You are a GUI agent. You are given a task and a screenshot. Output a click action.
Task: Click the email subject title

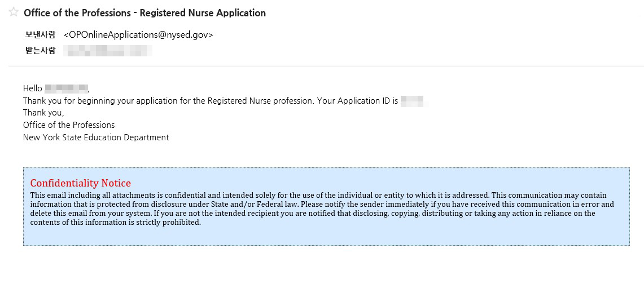(x=144, y=13)
